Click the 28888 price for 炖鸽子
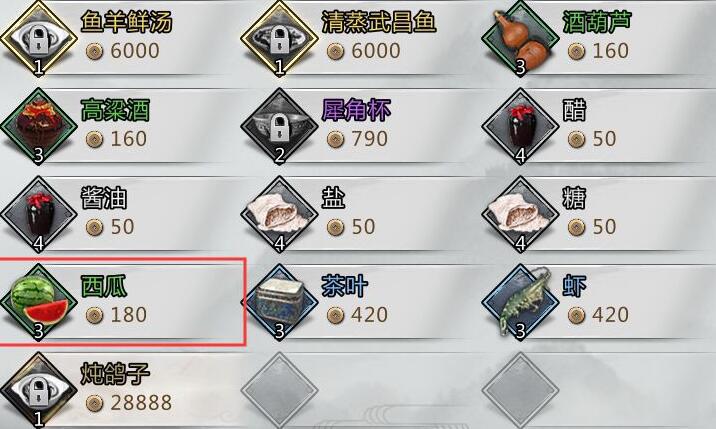 [x=129, y=403]
